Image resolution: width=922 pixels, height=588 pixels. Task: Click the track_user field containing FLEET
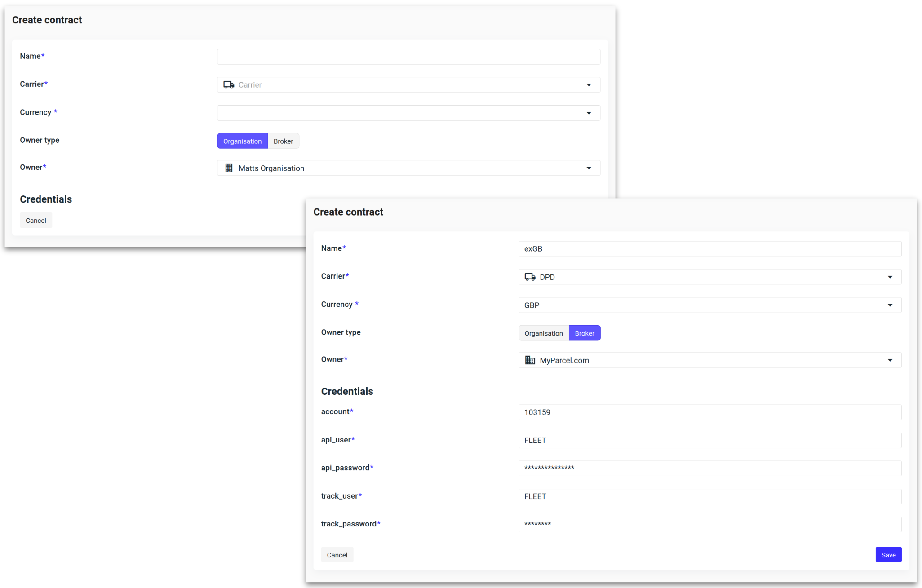pos(710,497)
